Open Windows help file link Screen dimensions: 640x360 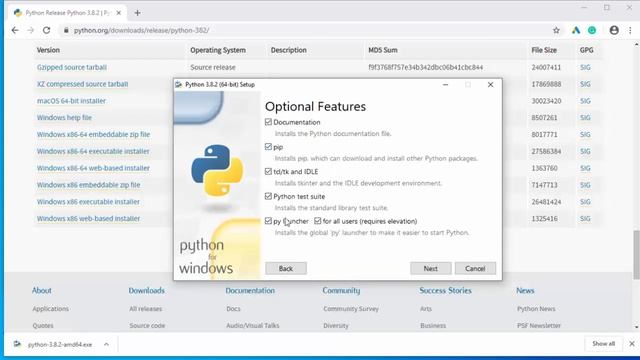(64, 118)
